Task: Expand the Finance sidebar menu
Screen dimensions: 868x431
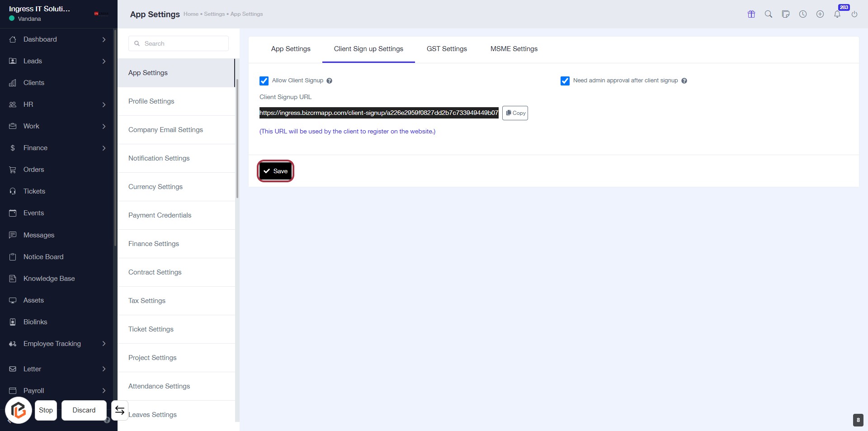Action: click(57, 148)
